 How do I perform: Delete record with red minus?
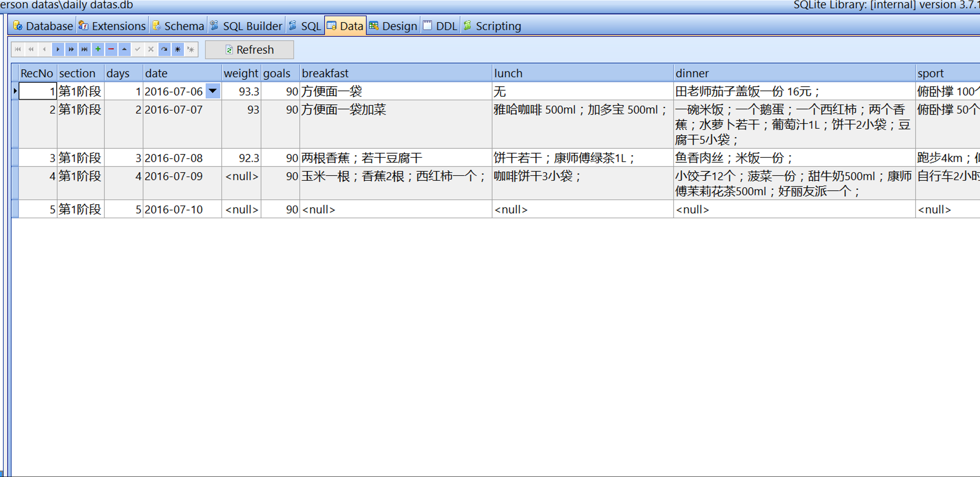tap(111, 49)
